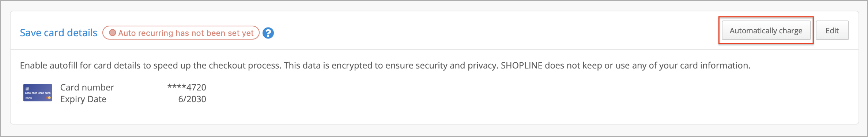Click the 0000 digits on card image
The height and width of the screenshot is (137, 868).
pyautogui.click(x=38, y=93)
